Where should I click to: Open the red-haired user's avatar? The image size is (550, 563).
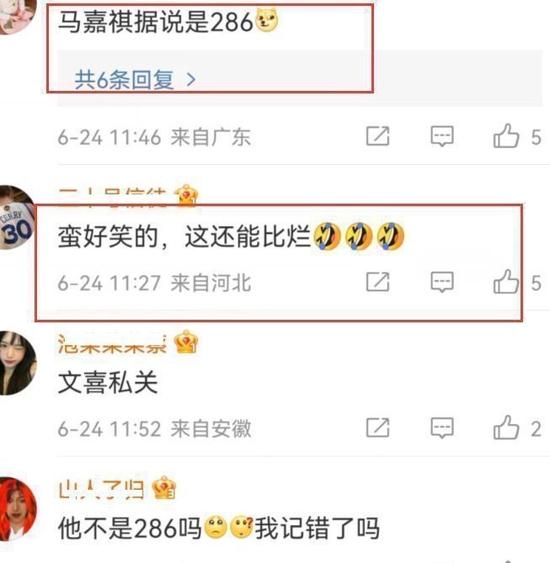pos(17,509)
